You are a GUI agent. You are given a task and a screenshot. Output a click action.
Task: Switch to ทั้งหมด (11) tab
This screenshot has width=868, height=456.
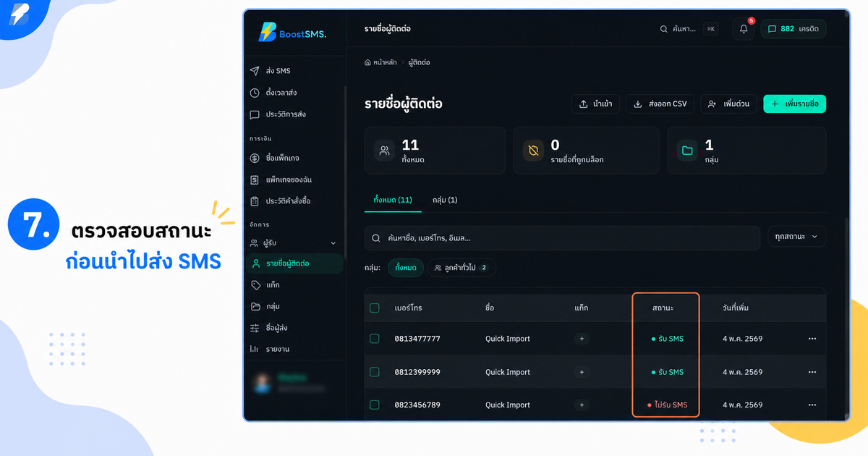393,200
